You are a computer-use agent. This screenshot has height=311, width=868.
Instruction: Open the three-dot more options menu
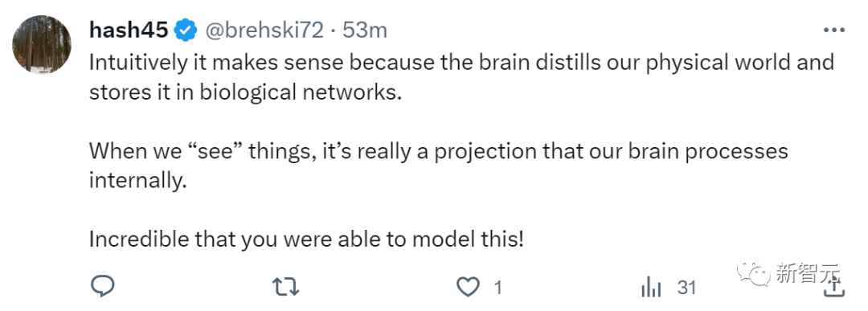tap(834, 31)
